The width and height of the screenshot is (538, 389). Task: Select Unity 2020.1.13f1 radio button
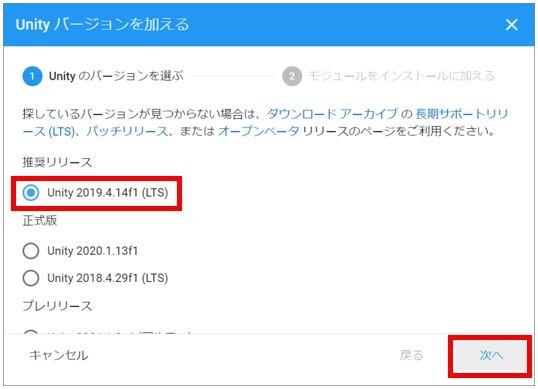[x=31, y=251]
